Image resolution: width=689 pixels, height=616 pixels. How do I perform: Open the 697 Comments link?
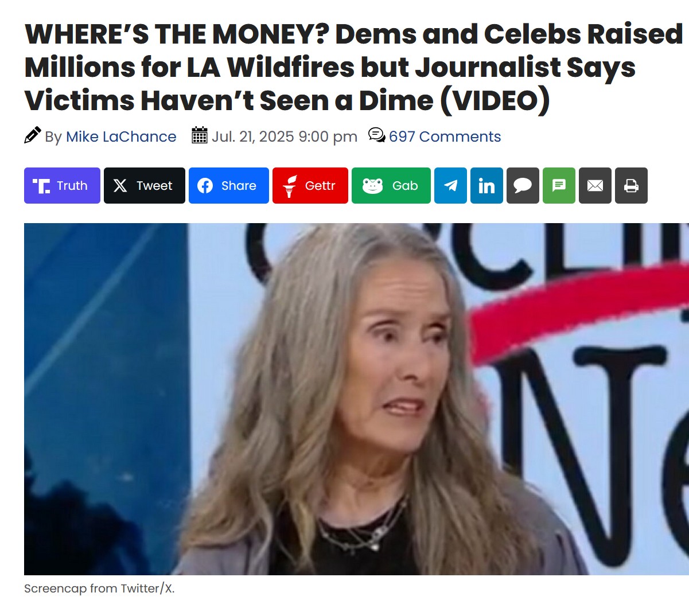tap(445, 137)
